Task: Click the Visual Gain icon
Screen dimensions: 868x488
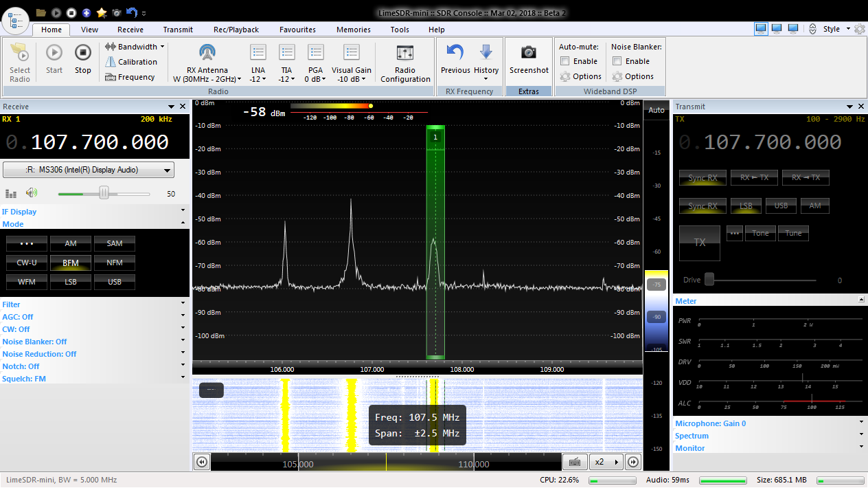Action: pos(352,54)
